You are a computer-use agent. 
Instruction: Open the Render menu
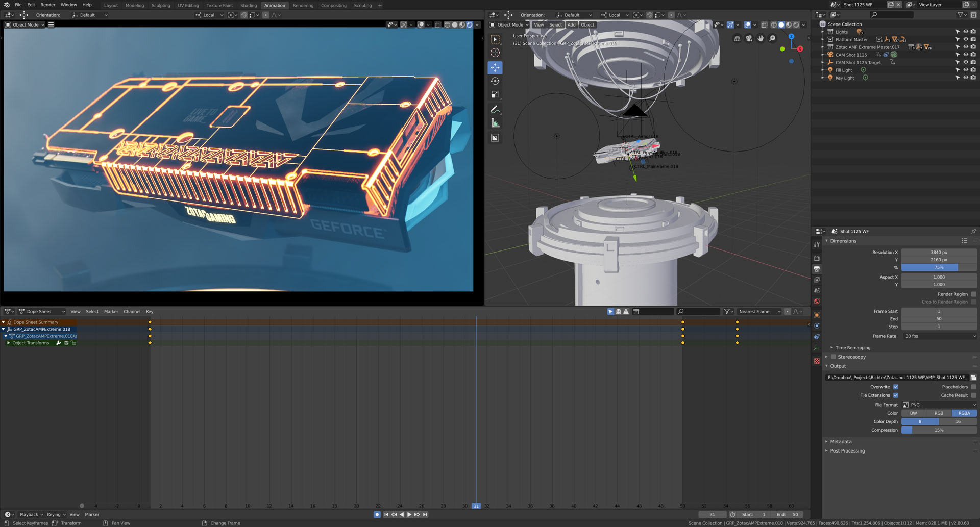48,5
